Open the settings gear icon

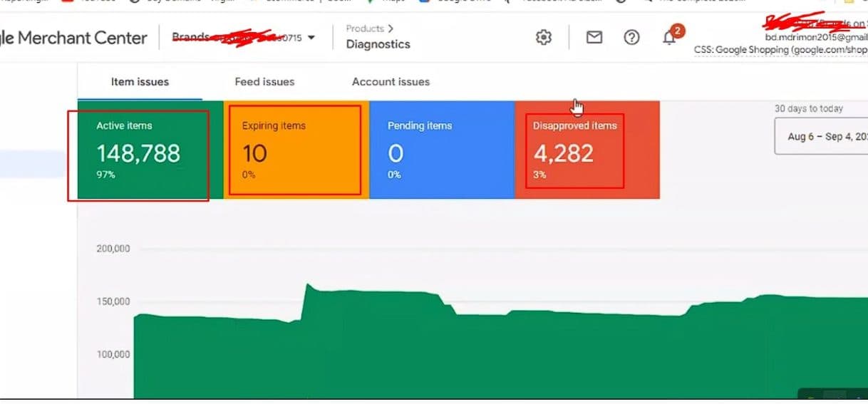point(544,37)
